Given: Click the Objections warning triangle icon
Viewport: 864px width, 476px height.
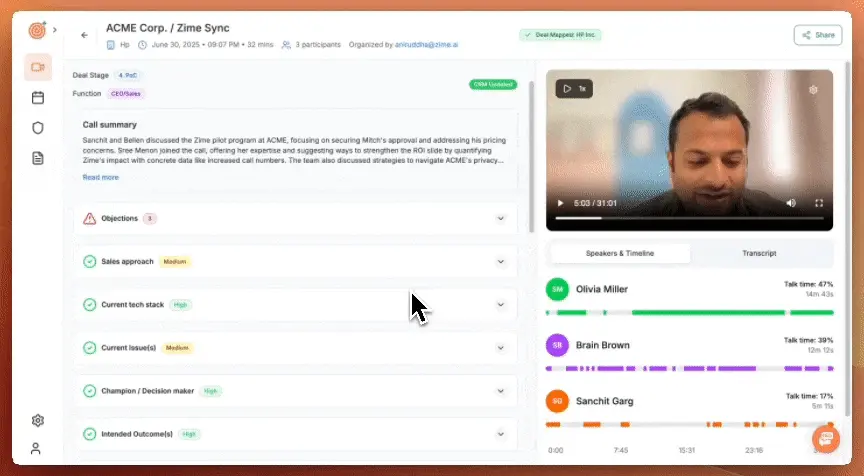Looking at the screenshot, I should [x=89, y=219].
